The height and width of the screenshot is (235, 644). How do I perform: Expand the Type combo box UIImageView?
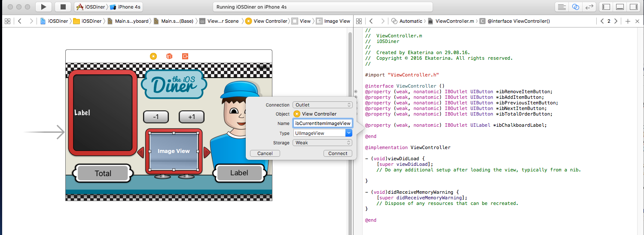pyautogui.click(x=348, y=133)
